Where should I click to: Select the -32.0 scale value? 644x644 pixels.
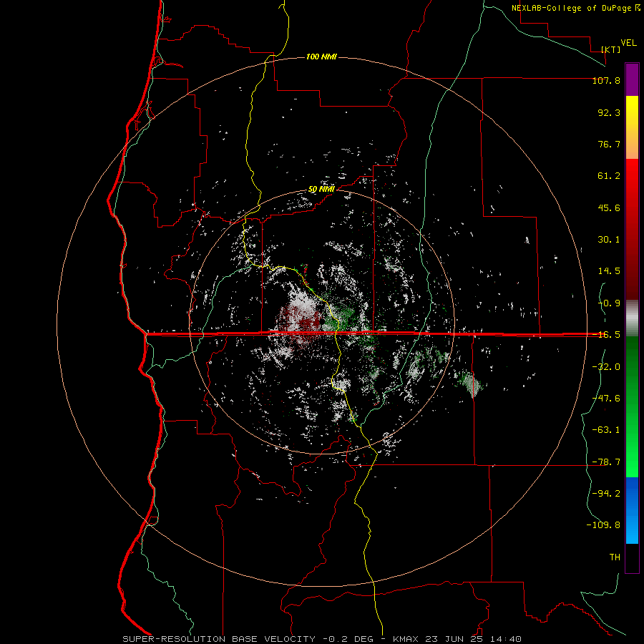pyautogui.click(x=606, y=367)
